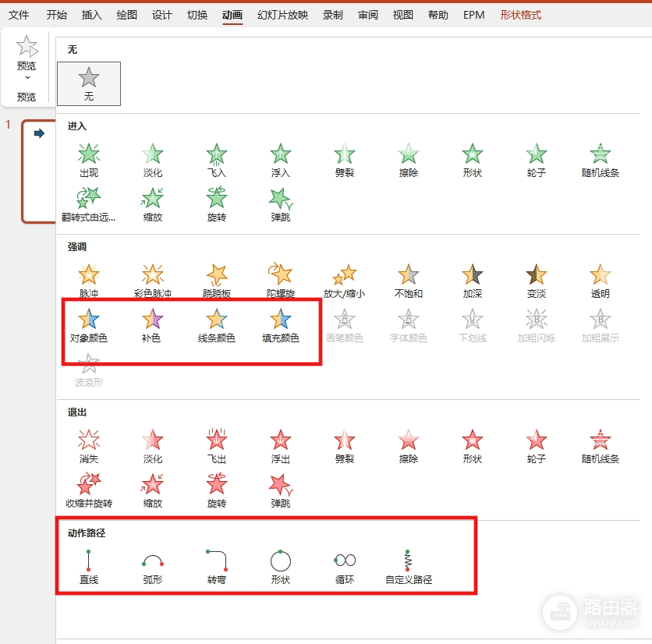Go to the 切换 transitions tab

pyautogui.click(x=197, y=15)
